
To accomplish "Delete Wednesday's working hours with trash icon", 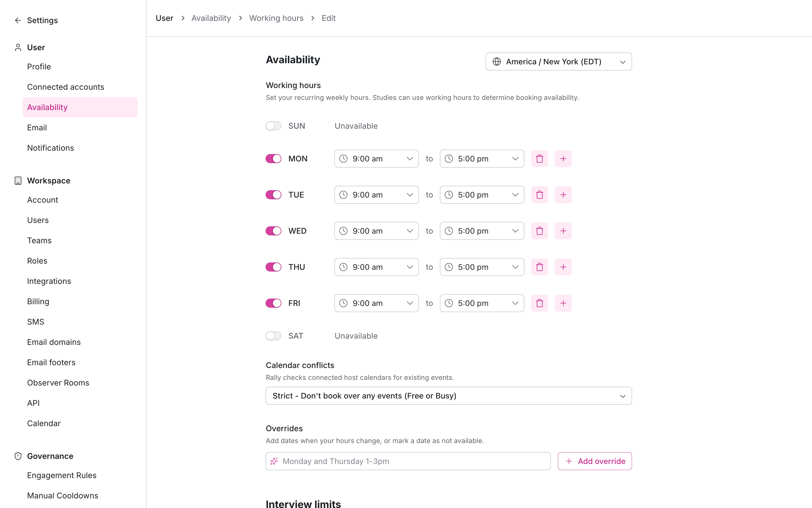I will (x=540, y=231).
